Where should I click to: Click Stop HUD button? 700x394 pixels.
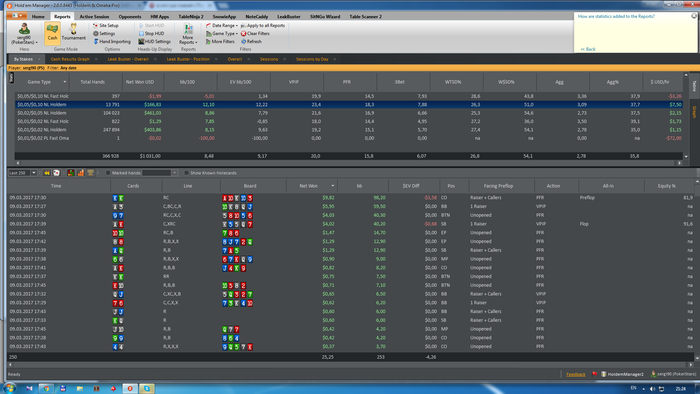click(x=151, y=33)
